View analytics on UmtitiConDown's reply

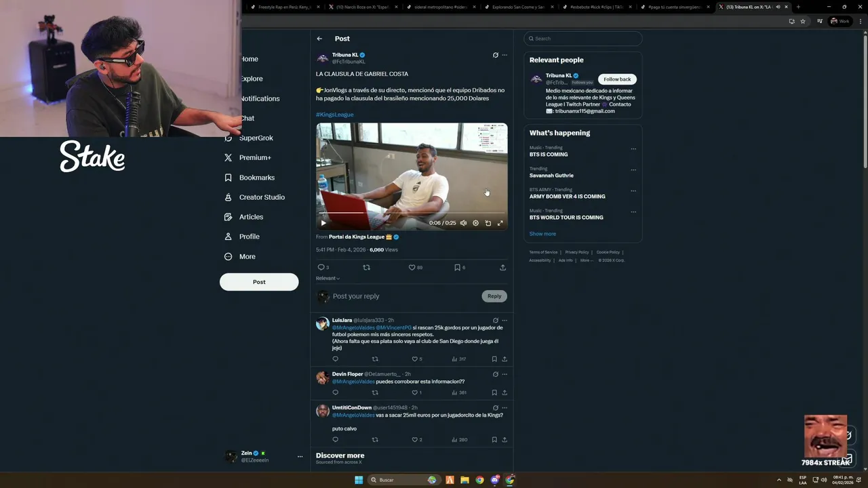click(460, 440)
